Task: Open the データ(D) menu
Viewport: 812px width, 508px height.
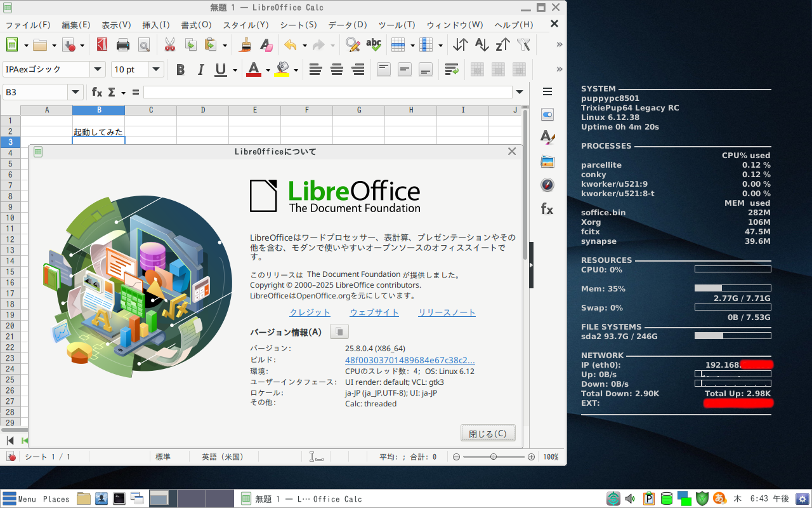Action: (x=348, y=25)
